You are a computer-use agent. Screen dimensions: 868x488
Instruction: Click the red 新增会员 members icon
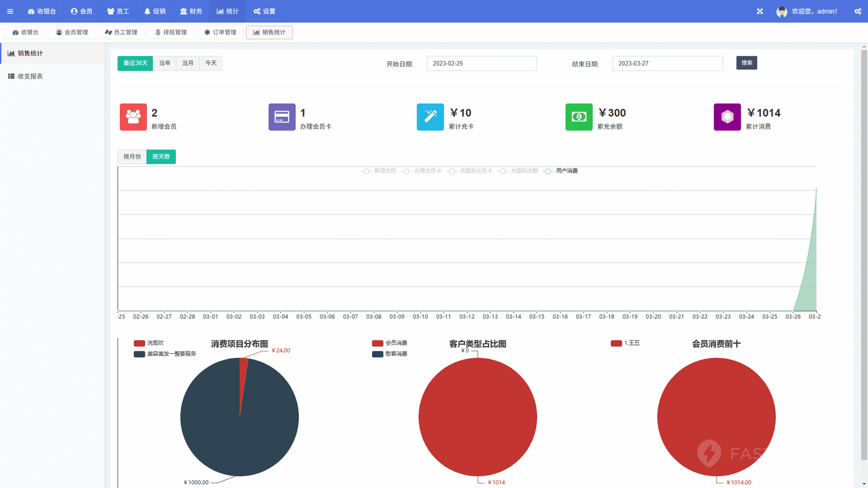133,117
